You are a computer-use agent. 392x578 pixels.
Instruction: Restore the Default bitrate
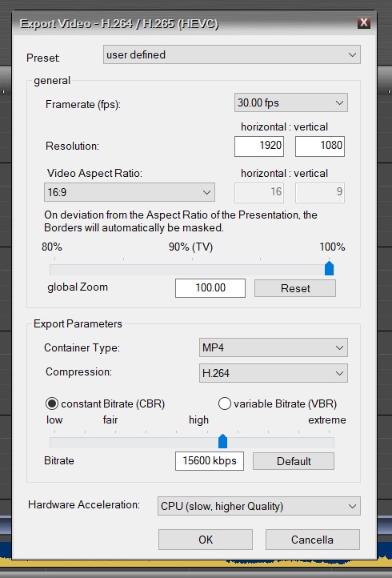(294, 461)
